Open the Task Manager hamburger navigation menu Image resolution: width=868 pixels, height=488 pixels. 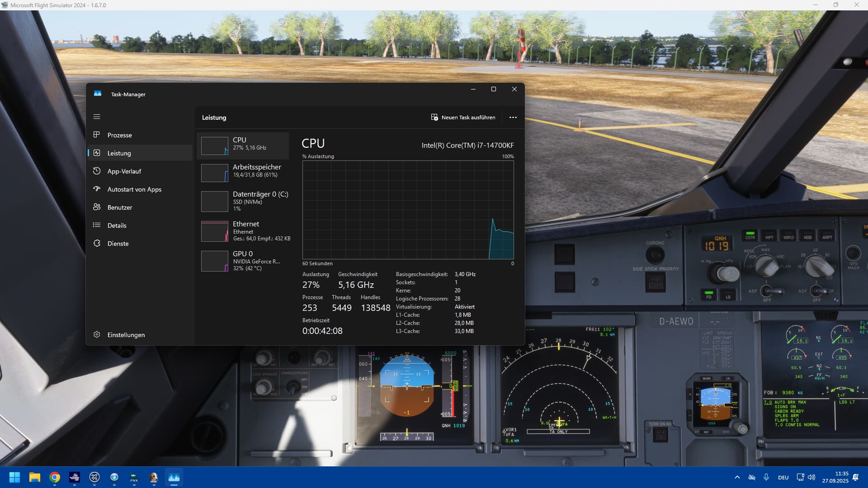[x=97, y=117]
